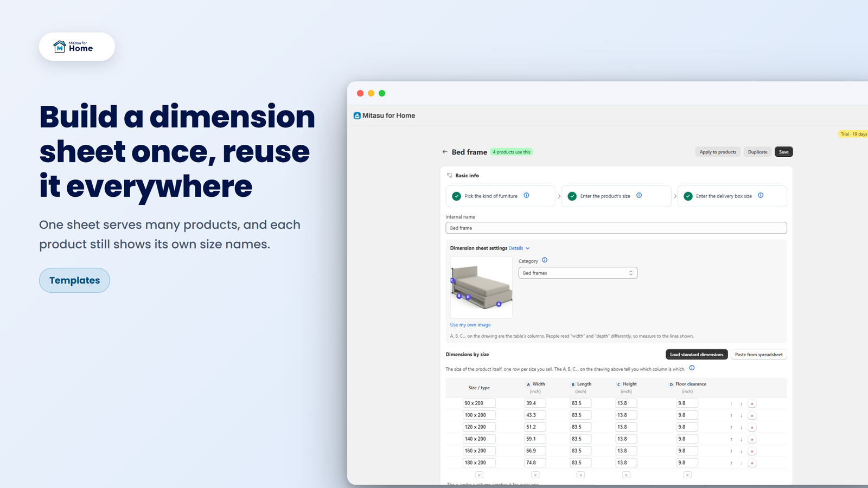Click the Internal name input field
868x488 pixels.
pyautogui.click(x=616, y=228)
